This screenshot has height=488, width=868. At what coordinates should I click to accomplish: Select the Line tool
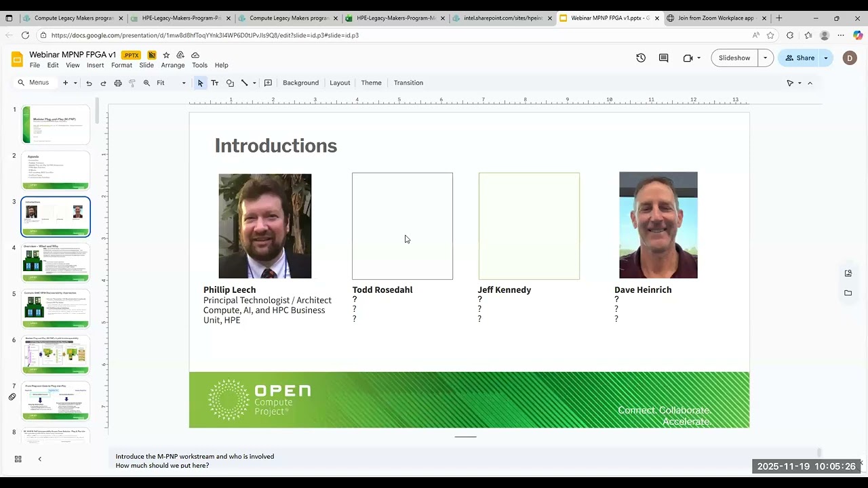click(x=244, y=83)
